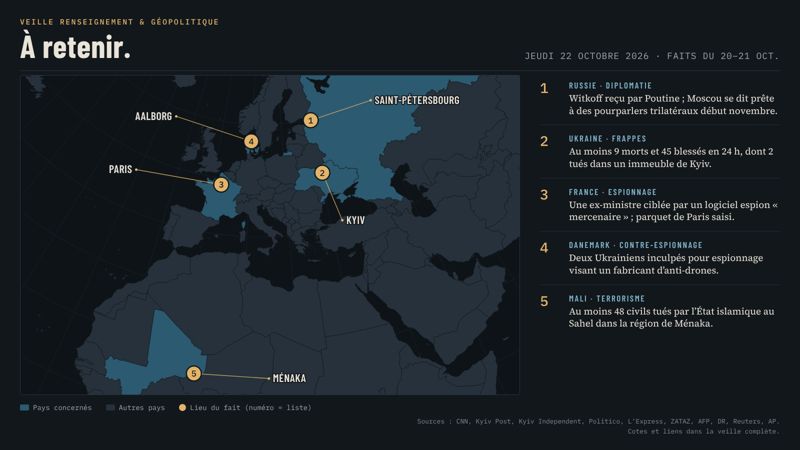Click map marker 3 in France
The width and height of the screenshot is (800, 450).
click(221, 184)
